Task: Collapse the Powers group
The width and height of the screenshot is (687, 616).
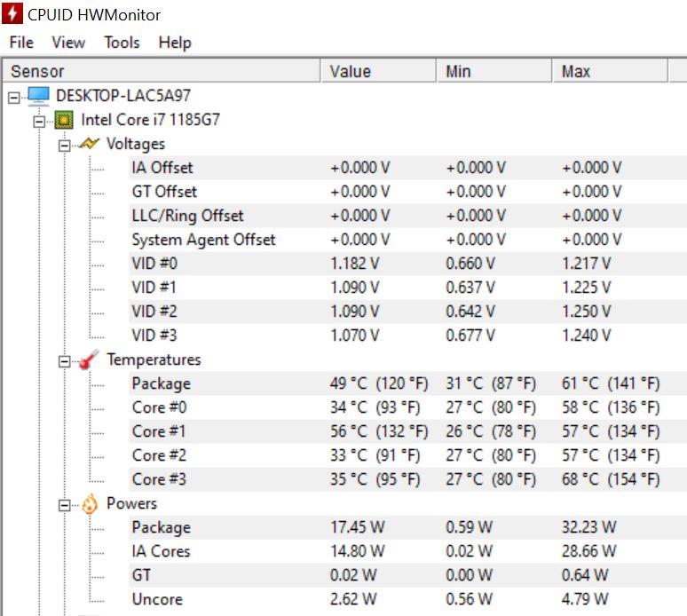Action: (x=65, y=506)
